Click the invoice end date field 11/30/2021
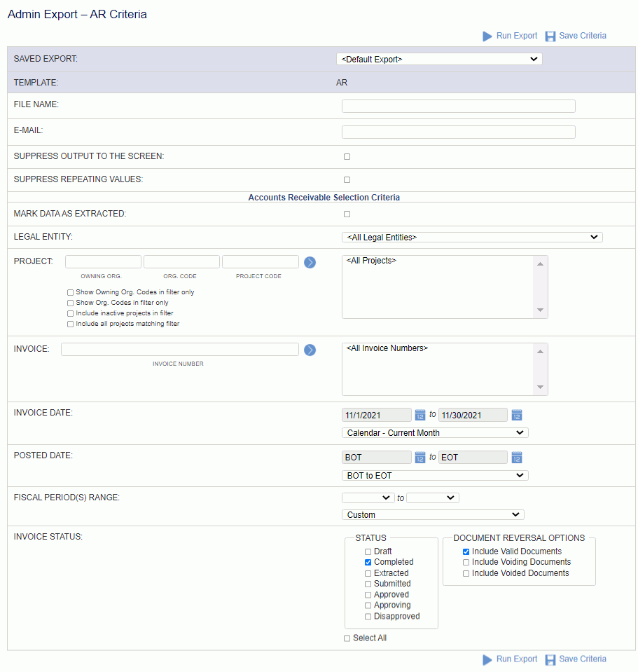 (x=473, y=416)
